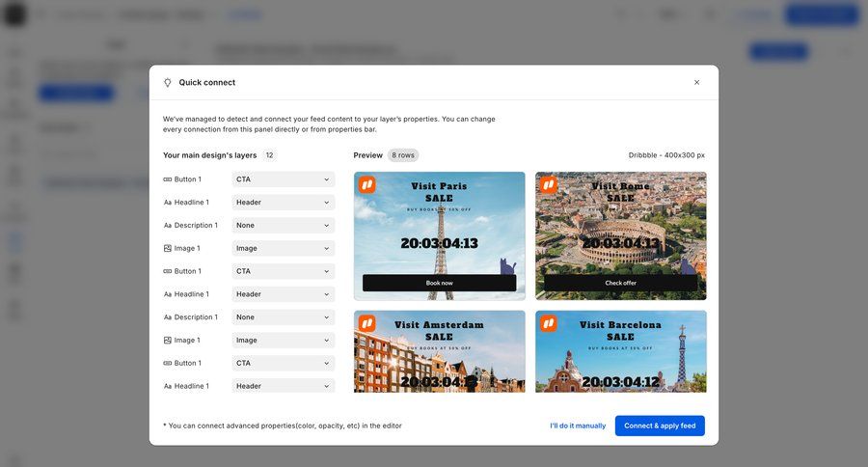
Task: Click the 8 rows badge beside Preview
Action: pos(403,155)
